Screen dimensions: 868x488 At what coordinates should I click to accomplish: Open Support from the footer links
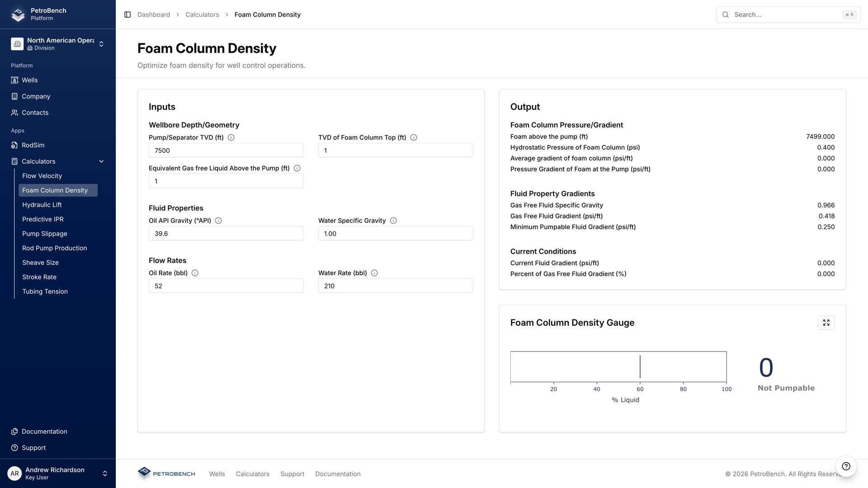tap(292, 474)
